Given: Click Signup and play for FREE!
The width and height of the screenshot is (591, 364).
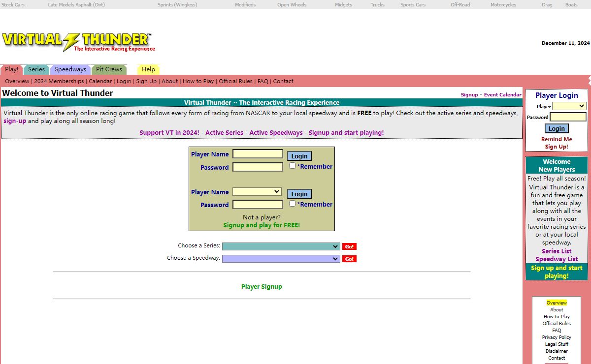Looking at the screenshot, I should [x=262, y=225].
